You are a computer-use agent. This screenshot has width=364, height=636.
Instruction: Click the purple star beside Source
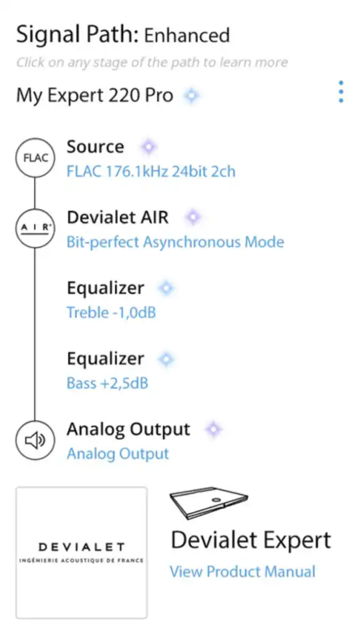[148, 147]
